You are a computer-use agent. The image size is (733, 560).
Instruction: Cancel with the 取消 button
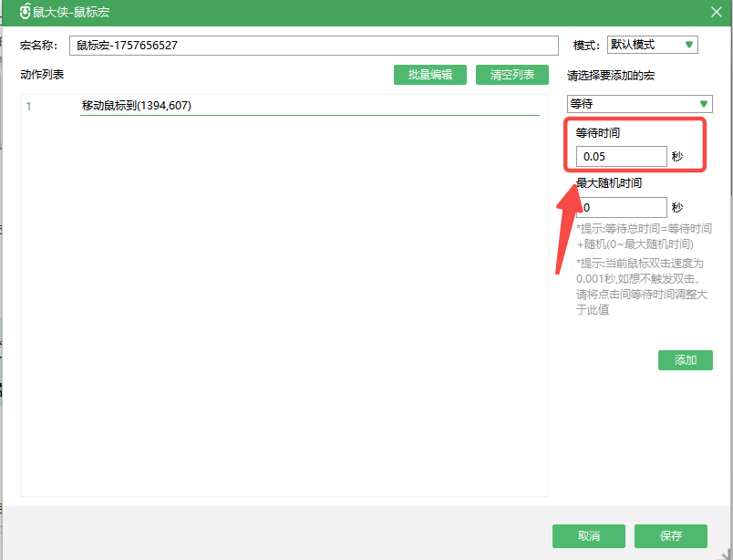coord(589,535)
